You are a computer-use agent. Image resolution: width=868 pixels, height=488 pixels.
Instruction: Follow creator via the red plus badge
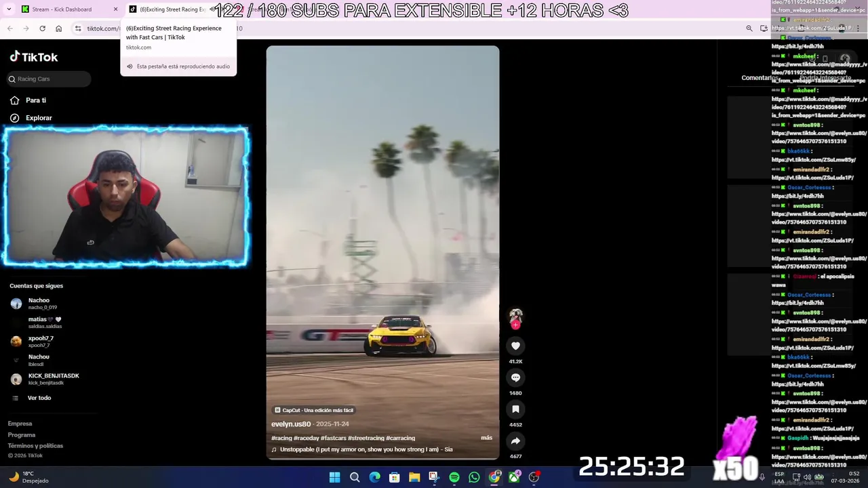[515, 325]
